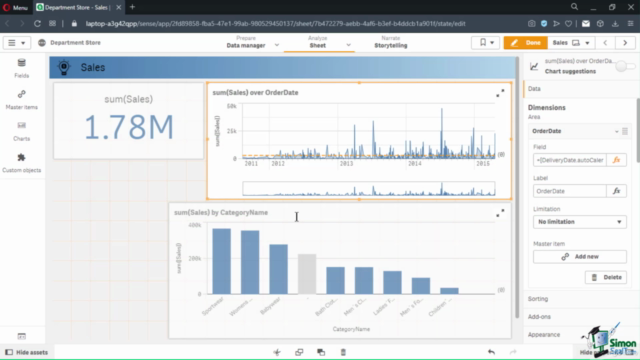Click the line chart mini scroll range
The image size is (640, 360).
pos(369,189)
